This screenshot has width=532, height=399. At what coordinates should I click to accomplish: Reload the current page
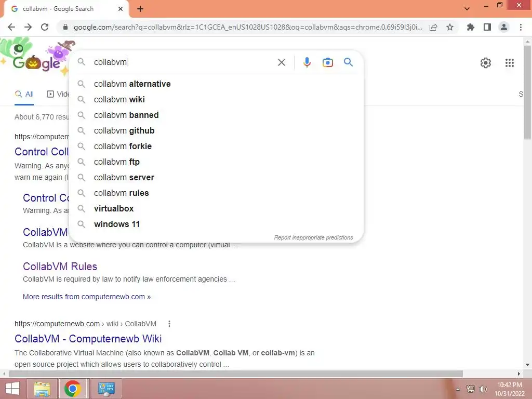click(45, 27)
